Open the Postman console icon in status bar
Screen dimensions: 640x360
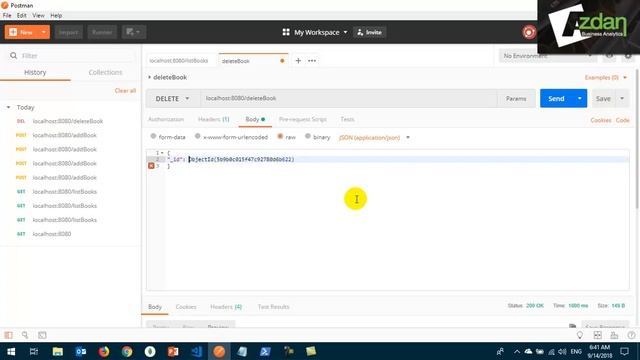pyautogui.click(x=42, y=335)
